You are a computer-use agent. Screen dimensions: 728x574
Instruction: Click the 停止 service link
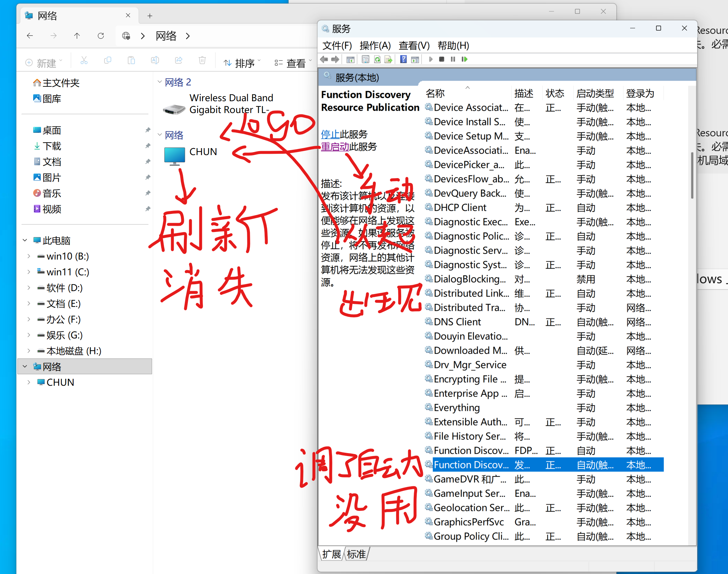[330, 134]
